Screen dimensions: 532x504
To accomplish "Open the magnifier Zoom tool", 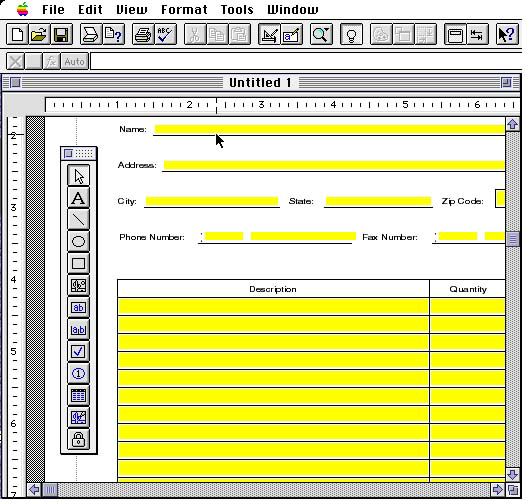I will pyautogui.click(x=321, y=34).
